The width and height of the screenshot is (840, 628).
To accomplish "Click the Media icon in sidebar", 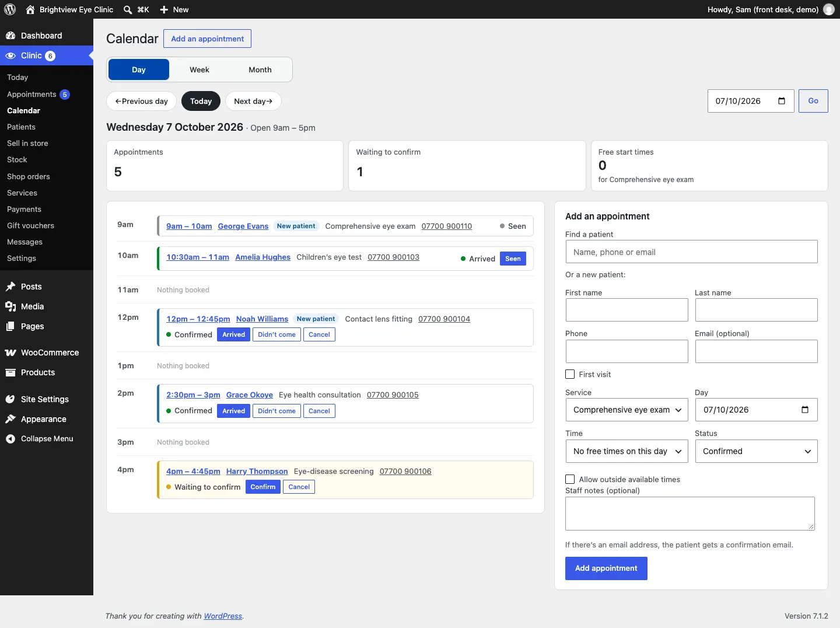I will (10, 306).
